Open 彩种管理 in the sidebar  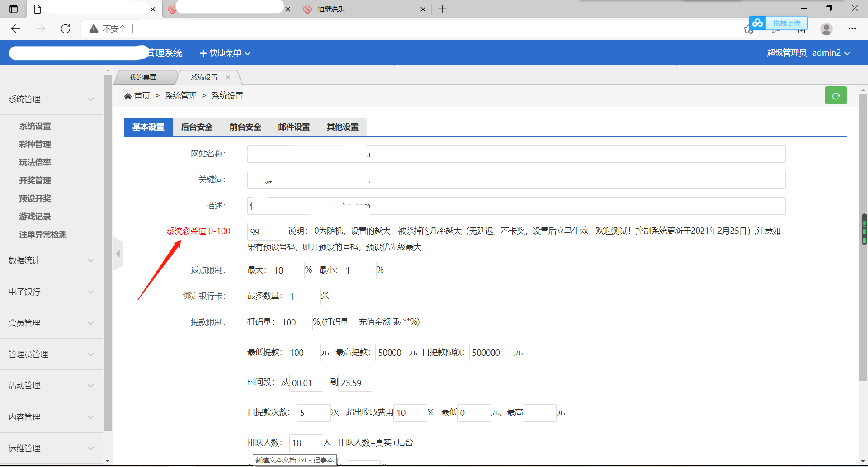[x=35, y=144]
